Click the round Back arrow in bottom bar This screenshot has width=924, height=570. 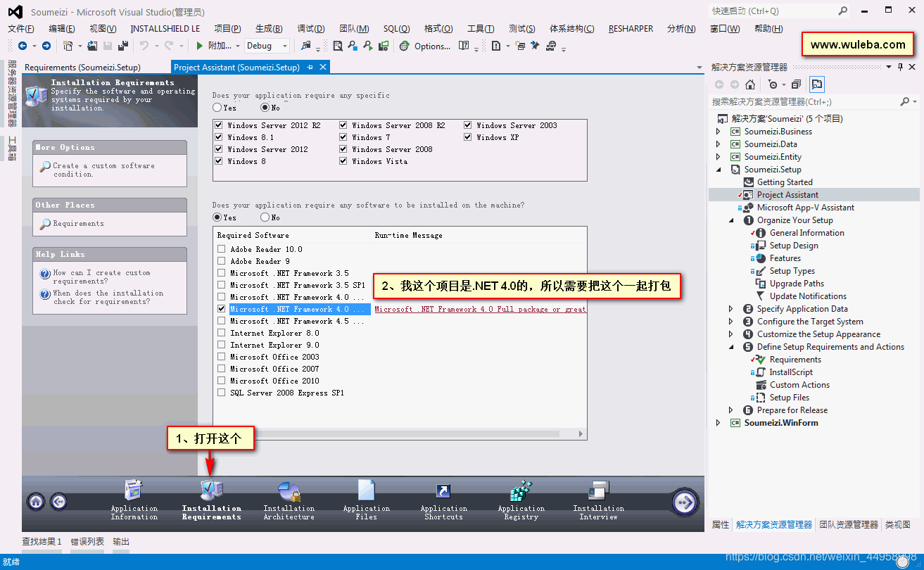click(x=58, y=502)
